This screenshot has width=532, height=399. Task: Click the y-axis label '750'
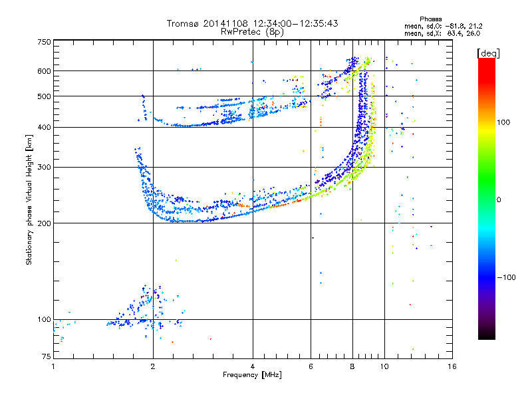pos(44,42)
